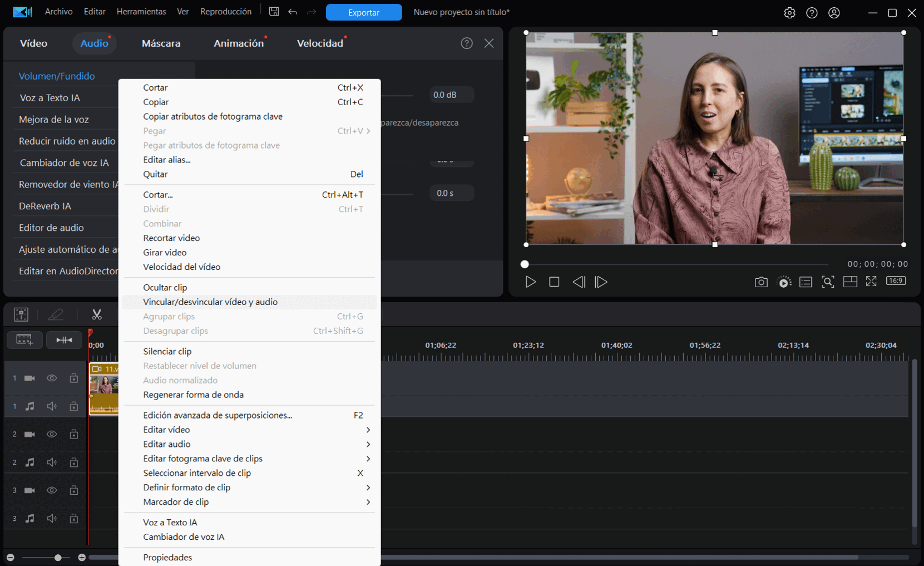924x566 pixels.
Task: Expand the Definir formato de clip submenu
Action: (x=249, y=488)
